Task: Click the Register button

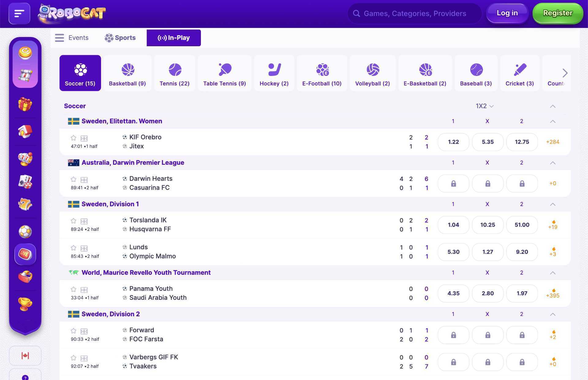Action: tap(558, 13)
